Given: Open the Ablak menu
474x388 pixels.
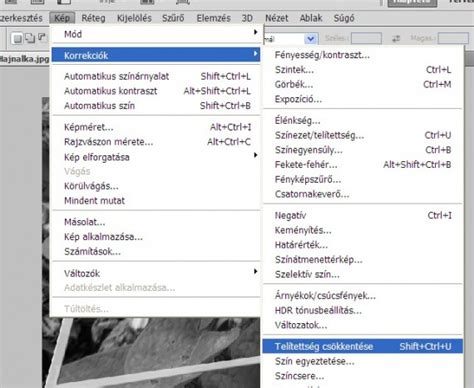Looking at the screenshot, I should pyautogui.click(x=311, y=18).
